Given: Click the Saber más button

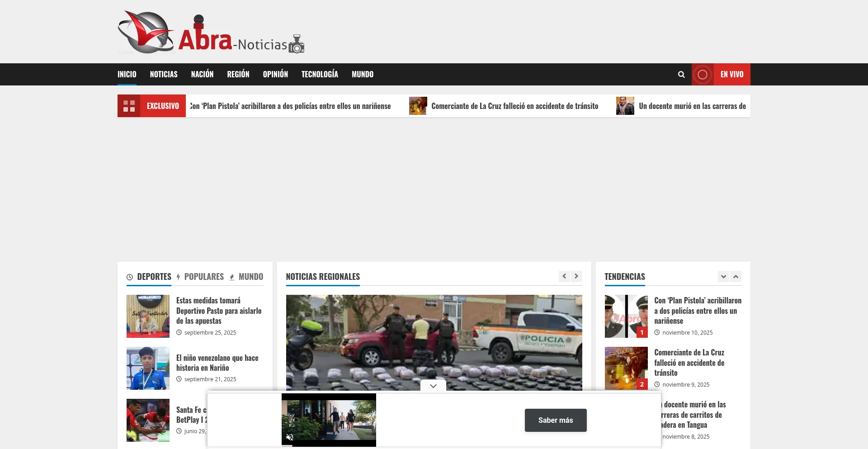Looking at the screenshot, I should coord(555,420).
